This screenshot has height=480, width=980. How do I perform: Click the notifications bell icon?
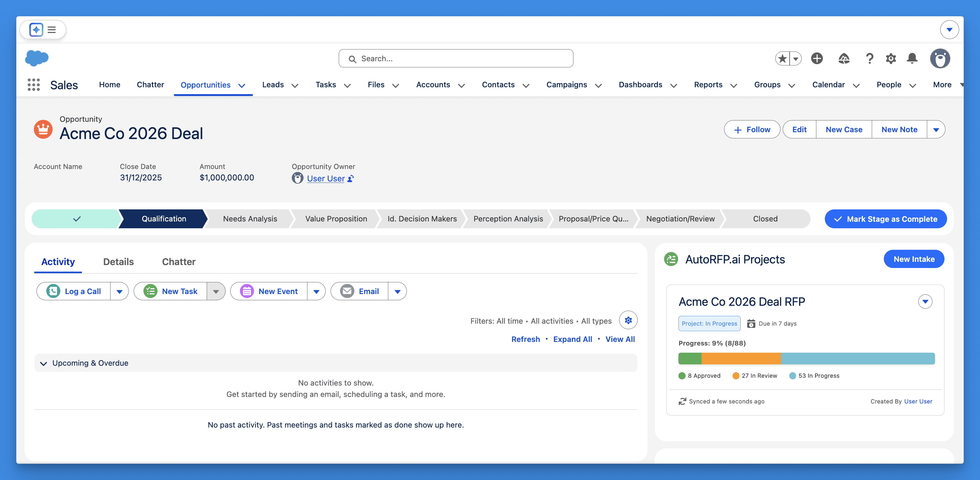[912, 59]
